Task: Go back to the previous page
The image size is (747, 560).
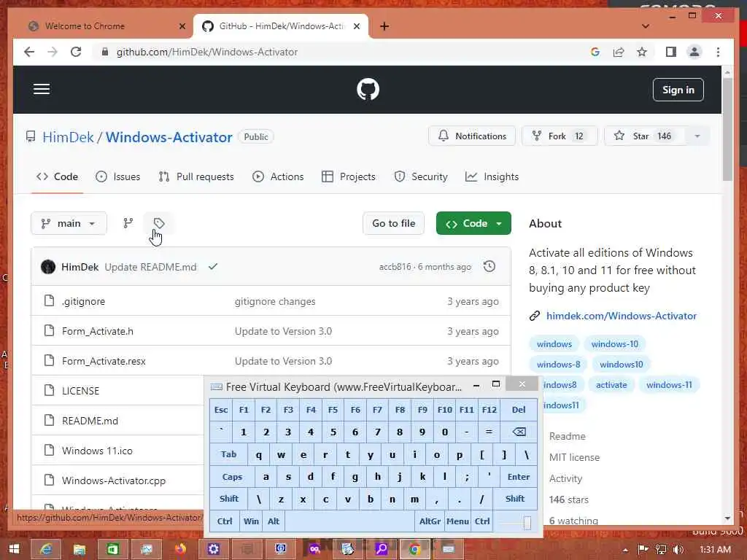Action: (x=29, y=52)
